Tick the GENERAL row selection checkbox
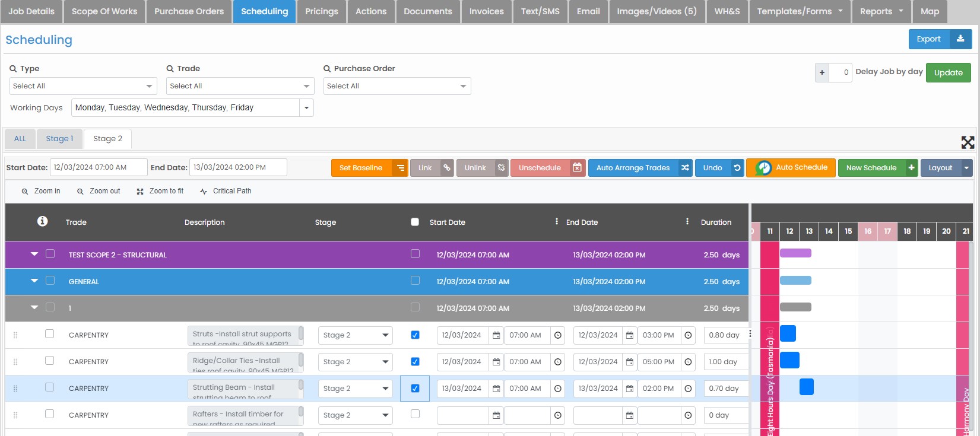The image size is (980, 436). pyautogui.click(x=50, y=281)
